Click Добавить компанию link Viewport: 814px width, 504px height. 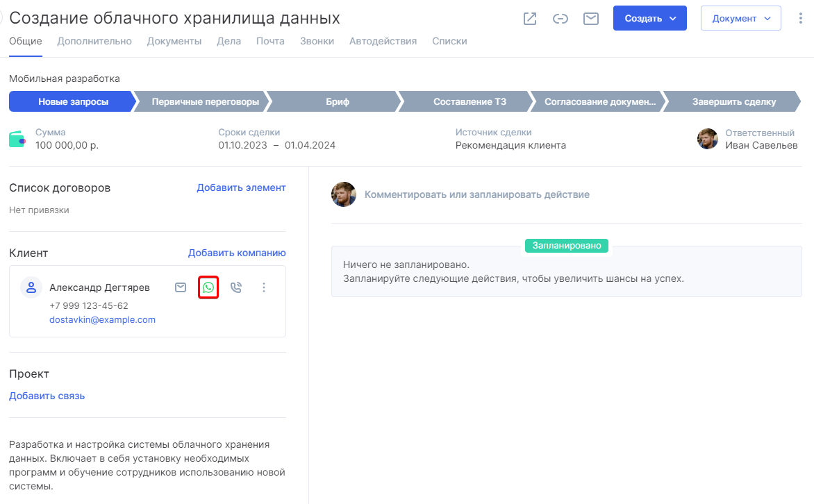237,253
